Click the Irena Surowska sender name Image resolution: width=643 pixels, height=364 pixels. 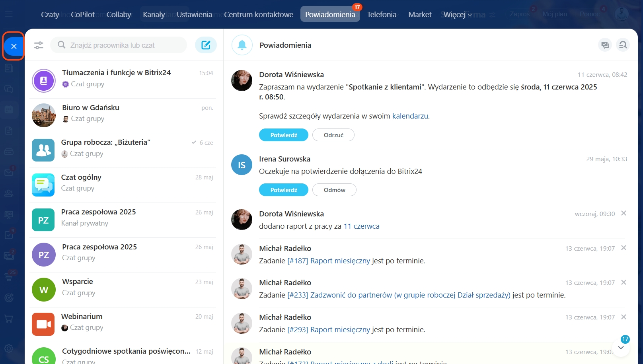point(284,159)
